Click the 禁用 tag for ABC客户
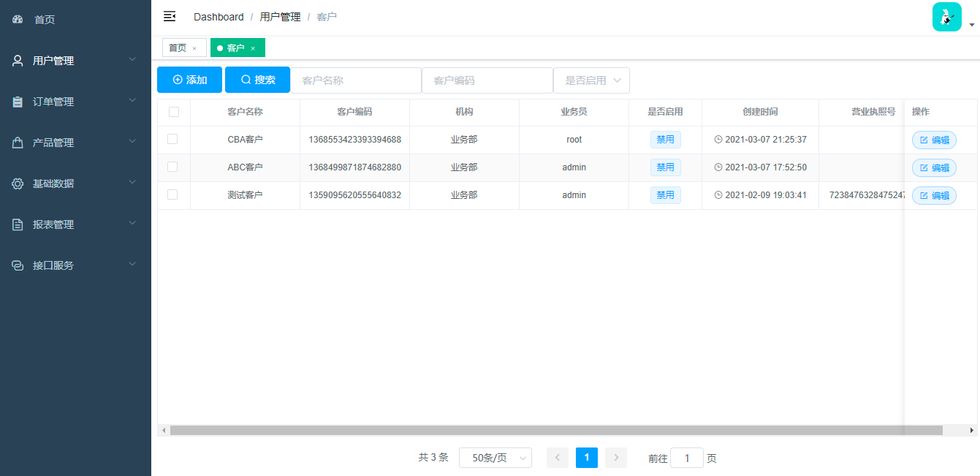The width and height of the screenshot is (980, 476). pos(665,167)
